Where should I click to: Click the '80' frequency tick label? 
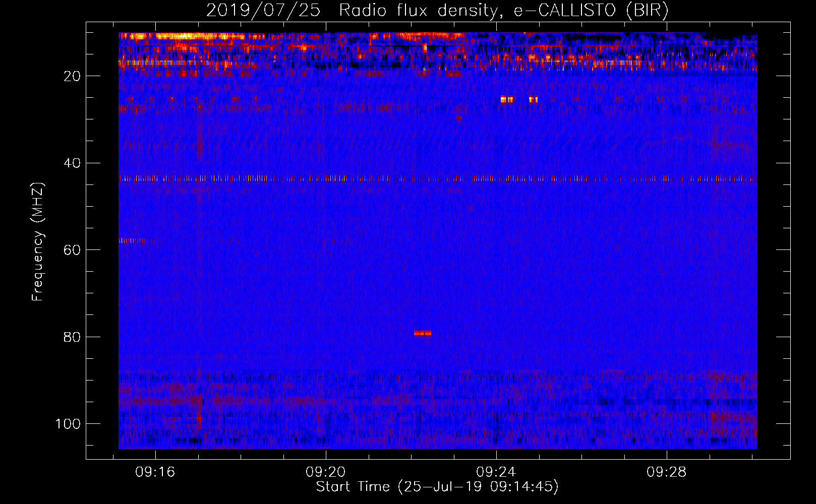coord(73,337)
